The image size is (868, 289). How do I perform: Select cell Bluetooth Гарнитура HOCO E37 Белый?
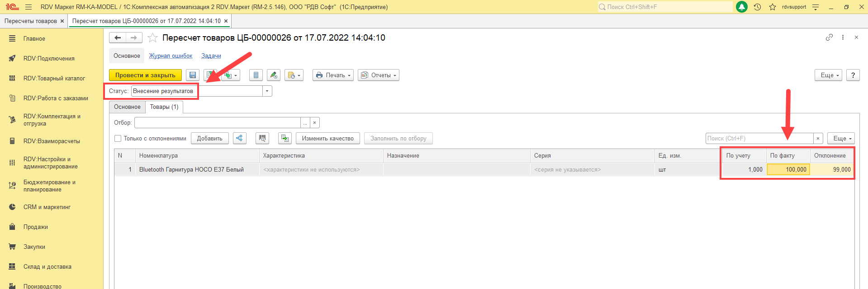coord(197,170)
